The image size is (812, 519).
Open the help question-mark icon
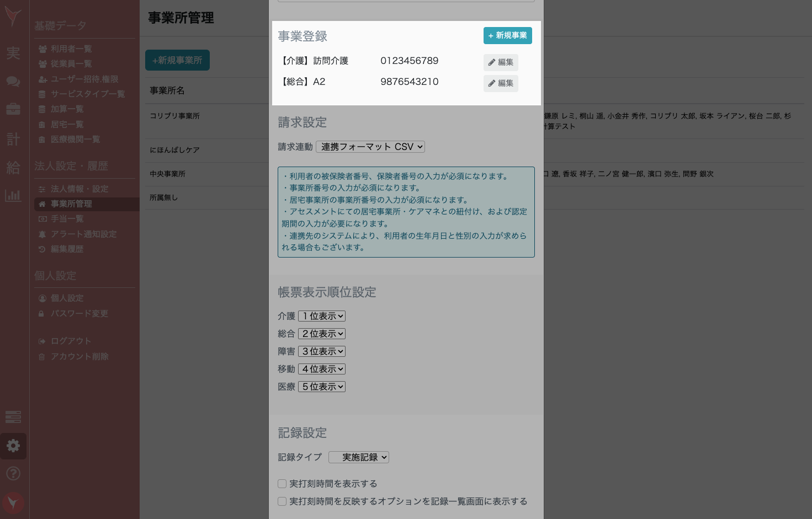point(13,473)
